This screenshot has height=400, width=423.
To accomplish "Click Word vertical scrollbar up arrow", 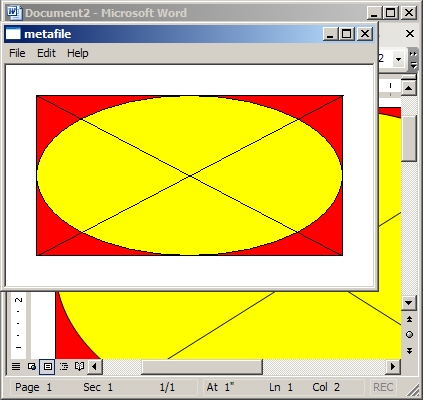I will point(409,88).
